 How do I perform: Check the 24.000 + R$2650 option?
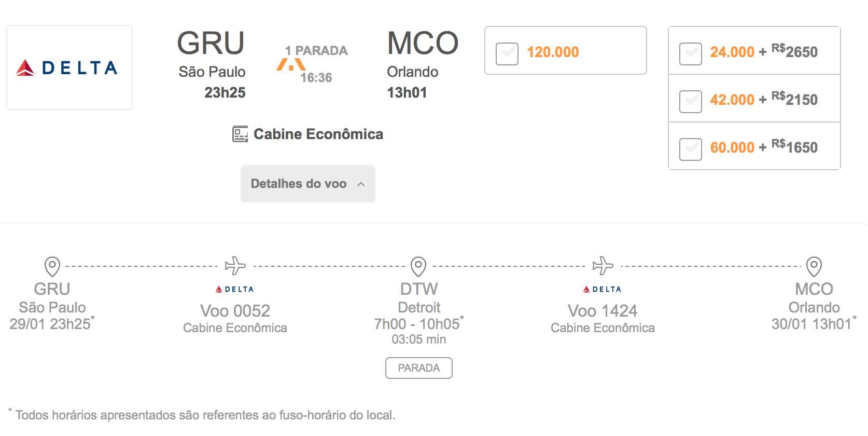pyautogui.click(x=690, y=53)
